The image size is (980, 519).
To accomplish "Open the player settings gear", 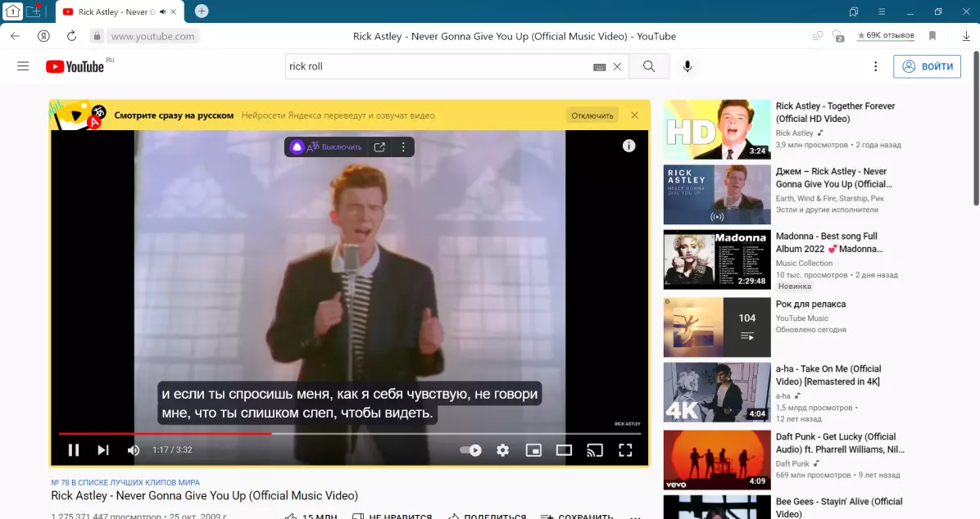I will click(x=502, y=449).
